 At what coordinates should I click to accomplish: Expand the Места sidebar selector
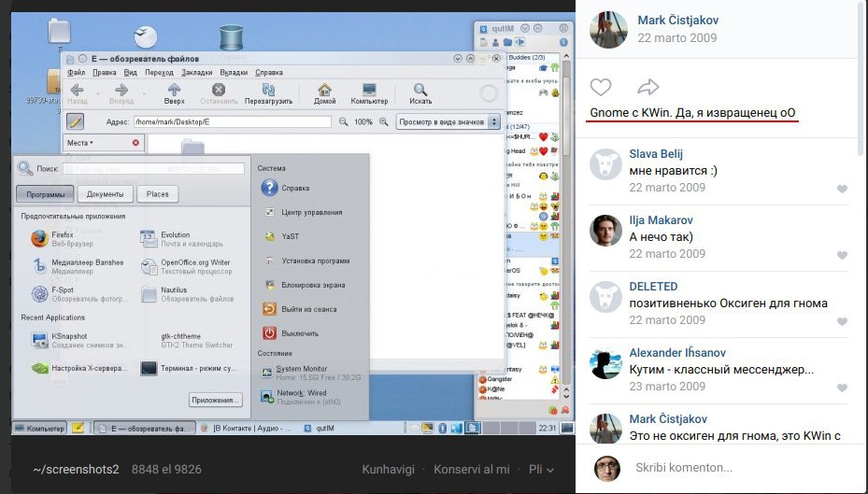(81, 143)
